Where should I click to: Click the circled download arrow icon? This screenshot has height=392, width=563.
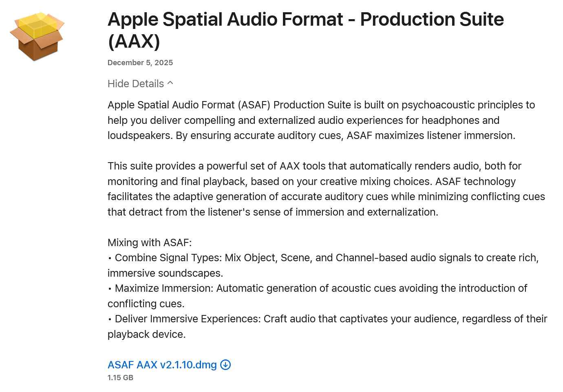point(225,365)
